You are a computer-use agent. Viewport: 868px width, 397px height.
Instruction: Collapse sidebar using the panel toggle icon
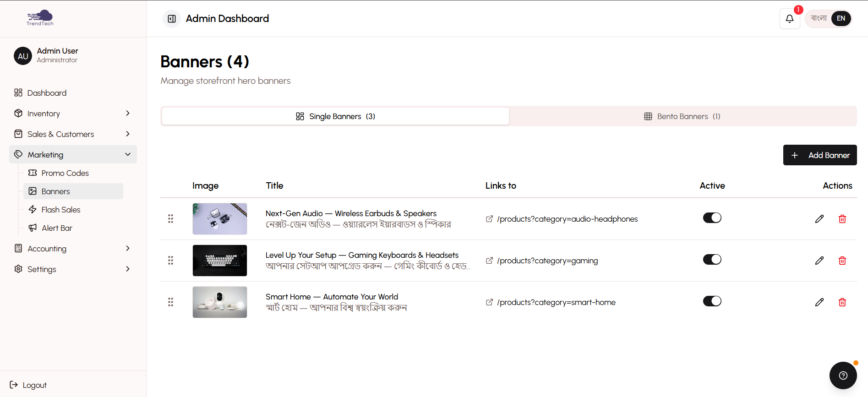[172, 19]
